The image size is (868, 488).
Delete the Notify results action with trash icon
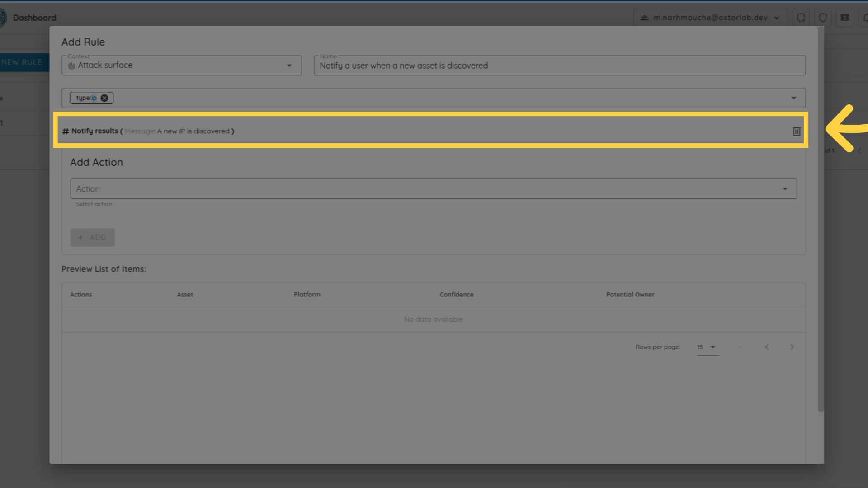click(x=796, y=131)
